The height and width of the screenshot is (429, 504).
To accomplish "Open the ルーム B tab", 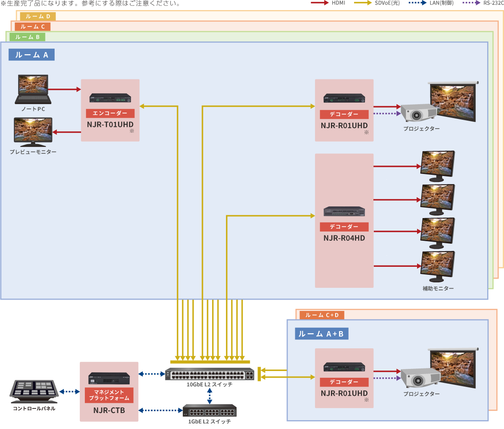I will pyautogui.click(x=27, y=37).
